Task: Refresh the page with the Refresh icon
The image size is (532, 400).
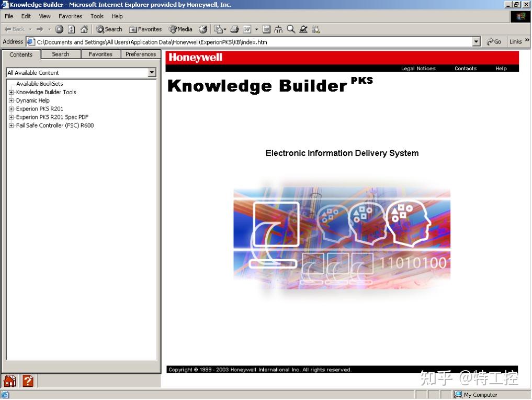Action: [70, 29]
